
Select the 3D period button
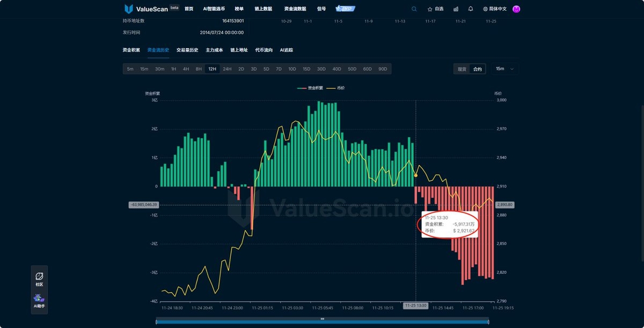[x=254, y=69]
